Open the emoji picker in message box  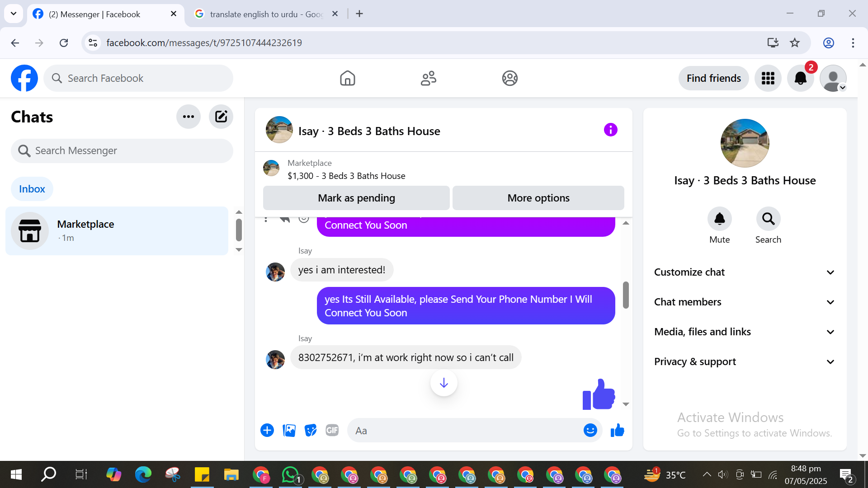click(x=590, y=430)
